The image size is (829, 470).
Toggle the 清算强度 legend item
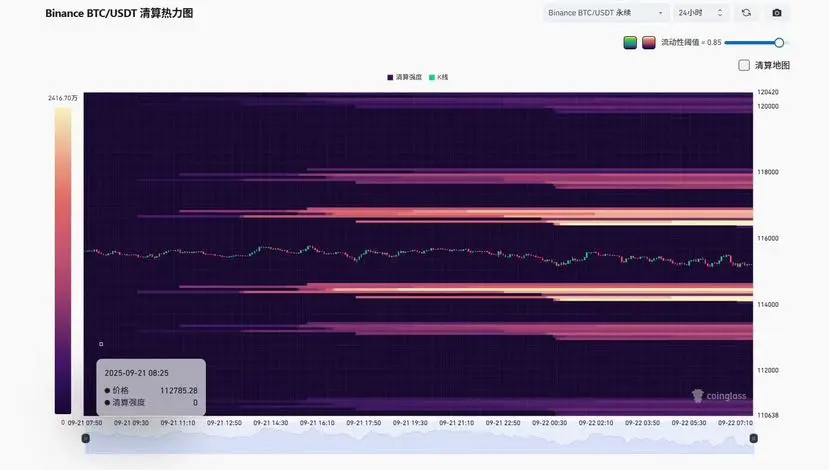(x=404, y=77)
